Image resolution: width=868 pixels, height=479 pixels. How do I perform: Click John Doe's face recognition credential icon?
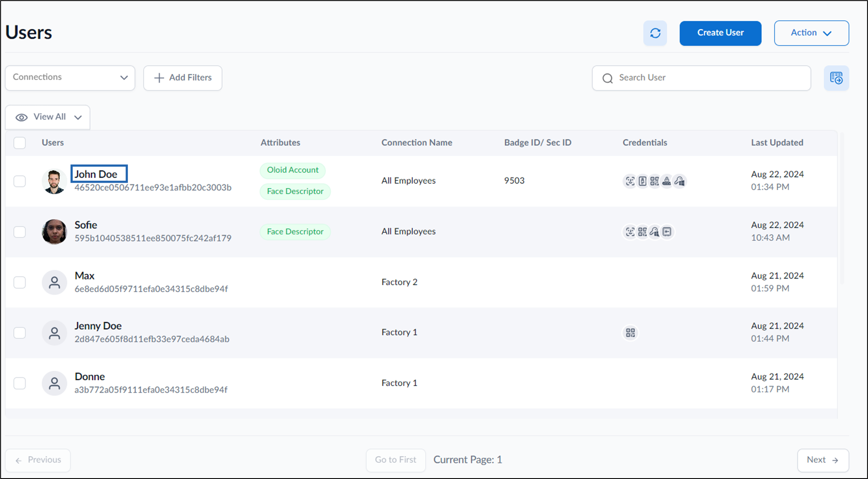point(630,181)
